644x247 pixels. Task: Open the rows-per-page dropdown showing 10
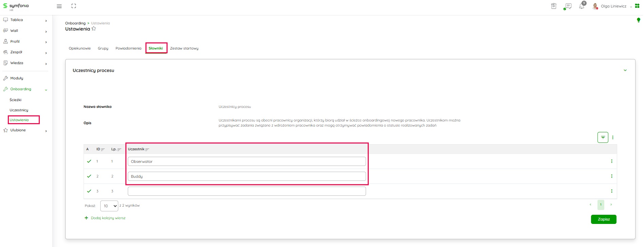pyautogui.click(x=109, y=206)
